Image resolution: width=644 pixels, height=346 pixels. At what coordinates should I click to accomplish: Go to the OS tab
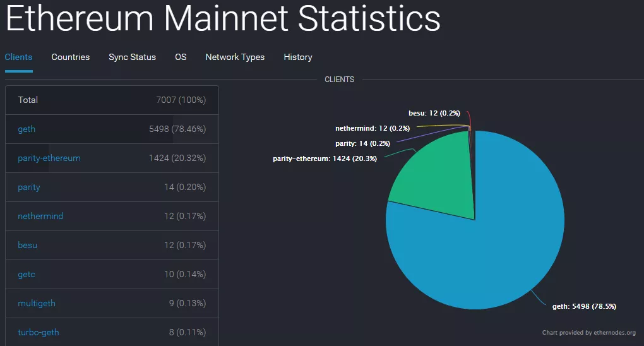coord(181,57)
